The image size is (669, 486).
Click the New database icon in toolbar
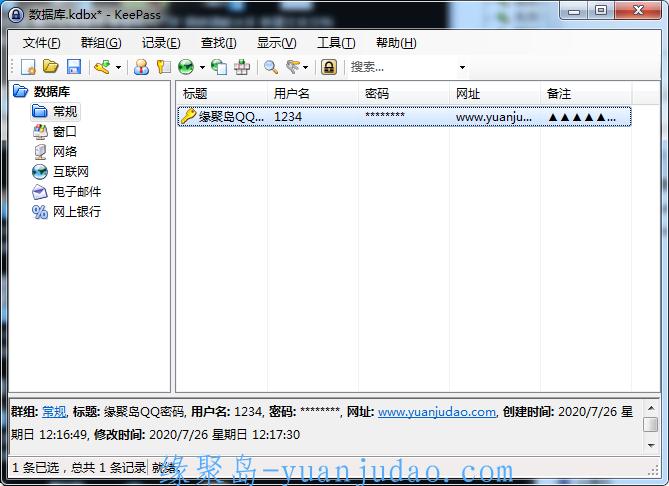[28, 67]
